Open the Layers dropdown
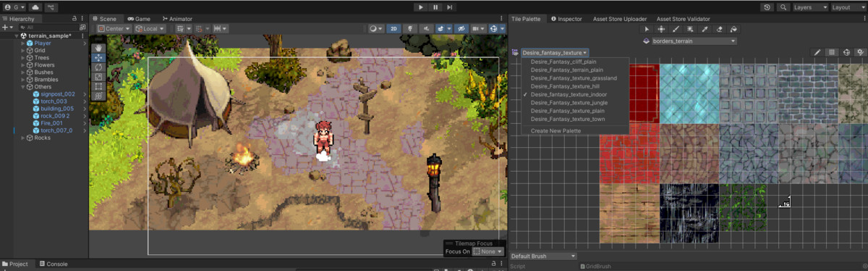The image size is (868, 271). click(810, 7)
